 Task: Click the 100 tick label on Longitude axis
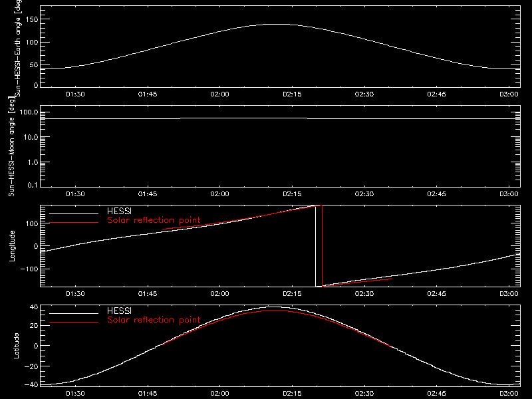tap(32, 223)
